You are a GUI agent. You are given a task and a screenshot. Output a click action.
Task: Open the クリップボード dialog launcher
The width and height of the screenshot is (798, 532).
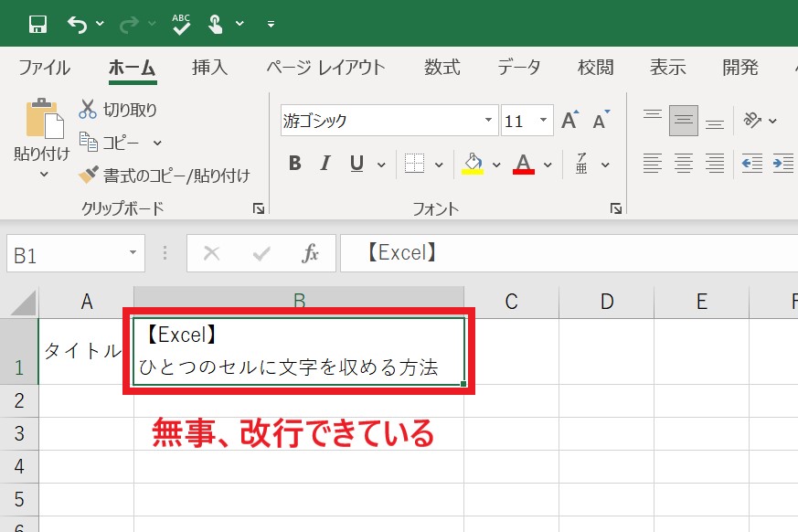coord(259,208)
